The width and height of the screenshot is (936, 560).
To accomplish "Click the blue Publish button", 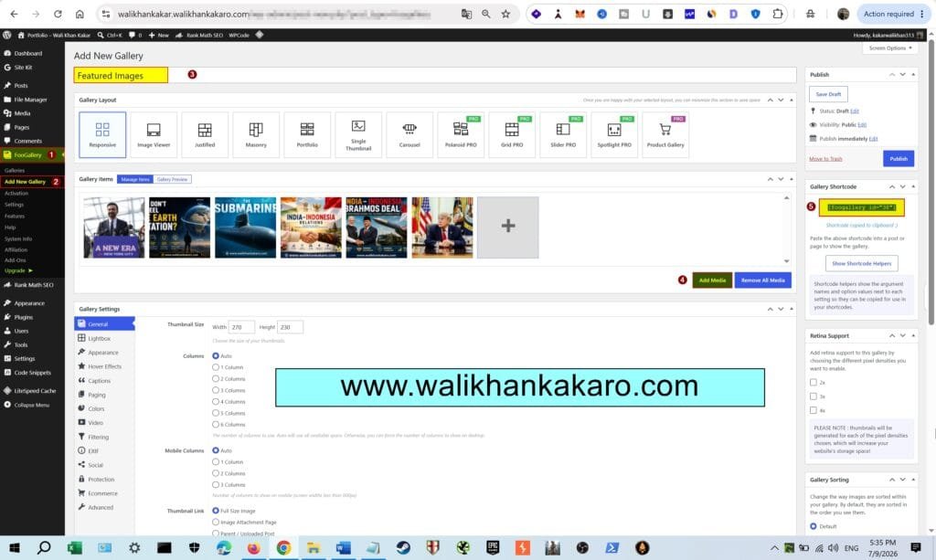I will [899, 159].
